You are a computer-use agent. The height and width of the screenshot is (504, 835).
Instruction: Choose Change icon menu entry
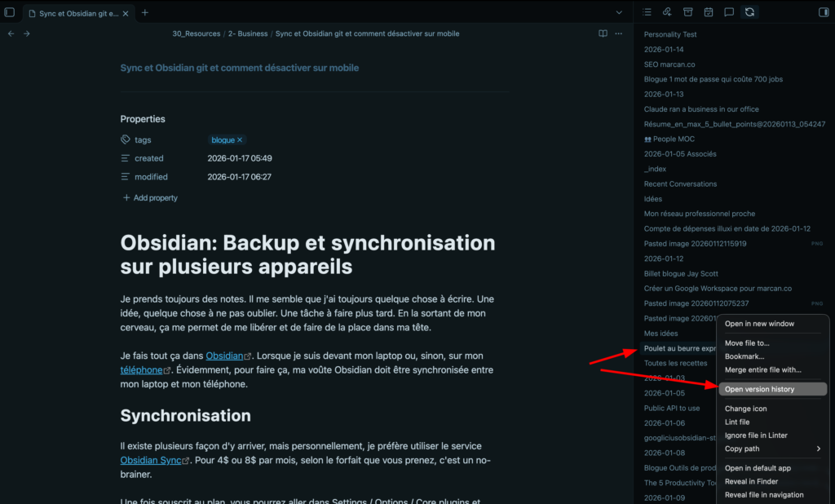click(x=745, y=409)
